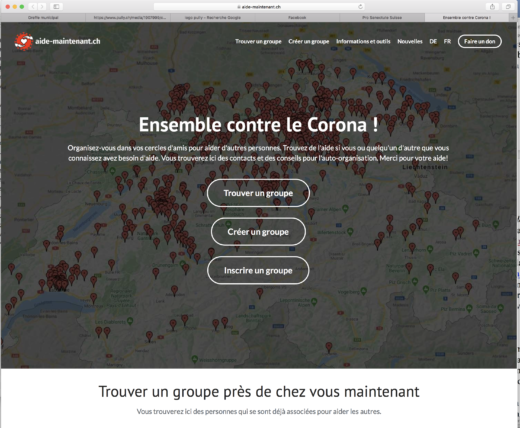Show the Safari sidebar
520x428 pixels.
point(56,7)
